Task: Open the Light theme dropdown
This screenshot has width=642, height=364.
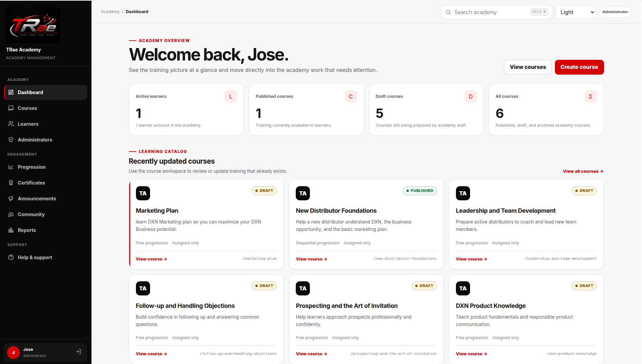Action: pos(575,12)
